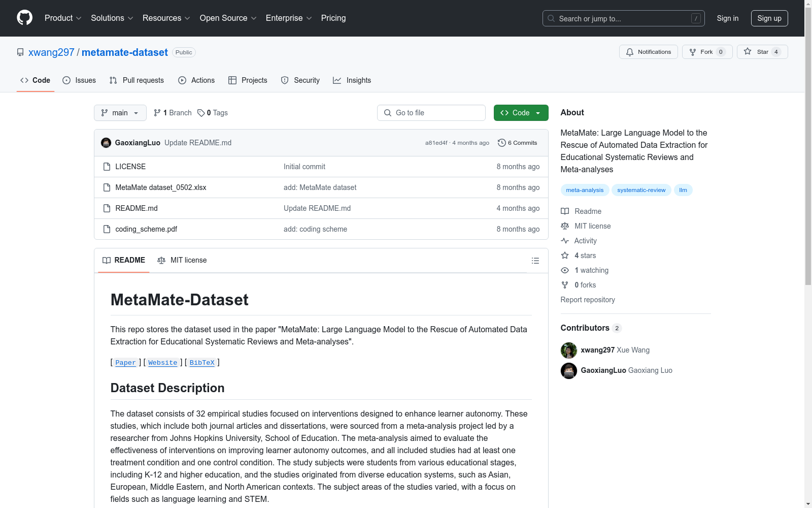Open the MetaMate dataset_0502.xlsx file
This screenshot has height=508, width=812.
[x=161, y=187]
